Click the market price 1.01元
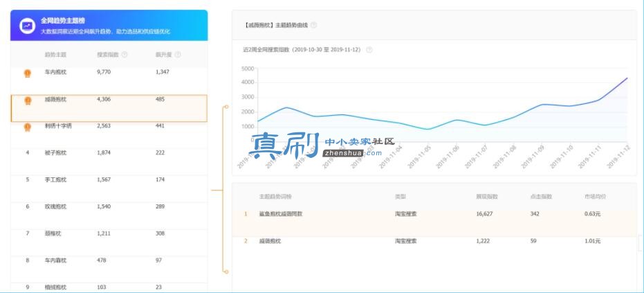The width and height of the screenshot is (644, 293). pyautogui.click(x=592, y=241)
